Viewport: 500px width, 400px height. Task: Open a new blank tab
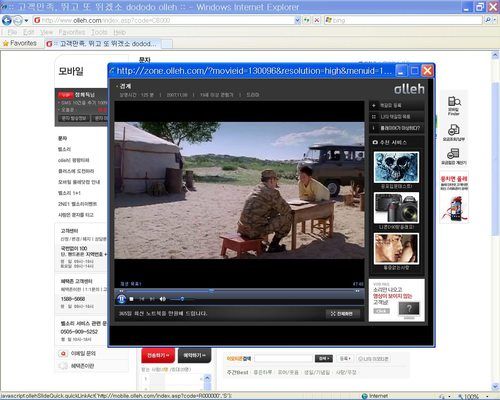167,44
